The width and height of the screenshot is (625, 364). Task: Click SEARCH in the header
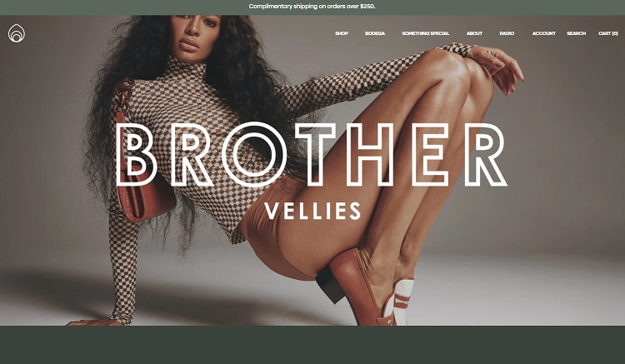point(577,33)
